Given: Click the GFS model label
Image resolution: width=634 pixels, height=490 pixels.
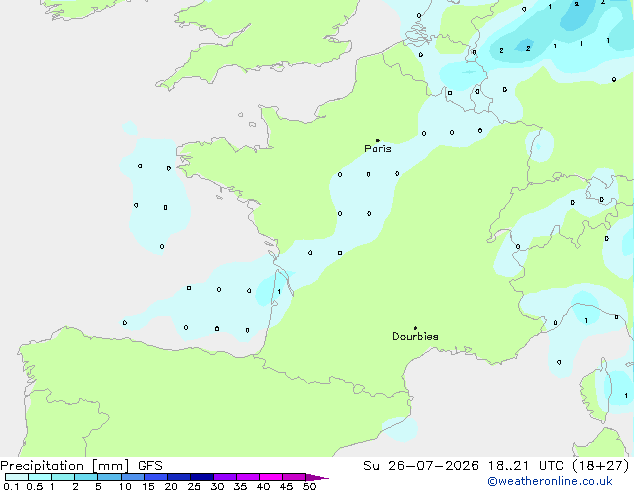Looking at the screenshot, I should tap(150, 466).
